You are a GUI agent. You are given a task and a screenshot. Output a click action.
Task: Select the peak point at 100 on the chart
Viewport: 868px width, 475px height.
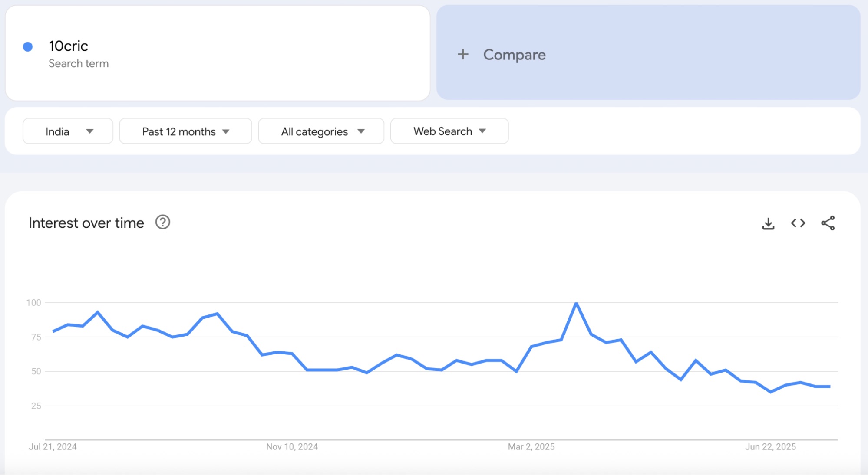576,303
